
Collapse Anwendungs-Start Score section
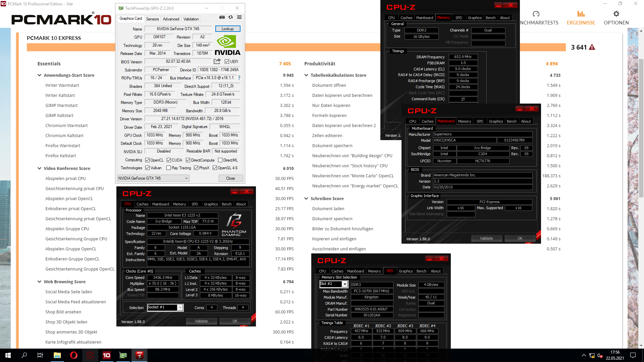tap(40, 75)
